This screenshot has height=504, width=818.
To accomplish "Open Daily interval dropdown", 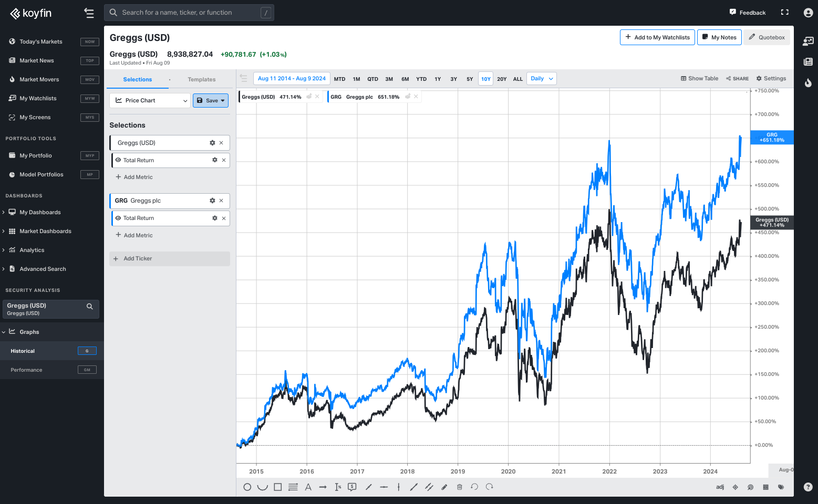I will point(542,79).
